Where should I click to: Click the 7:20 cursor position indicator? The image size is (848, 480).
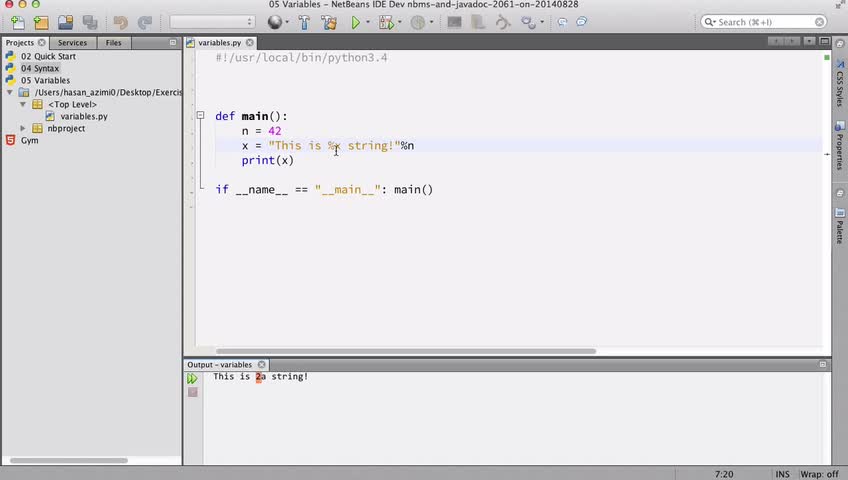[x=724, y=475]
